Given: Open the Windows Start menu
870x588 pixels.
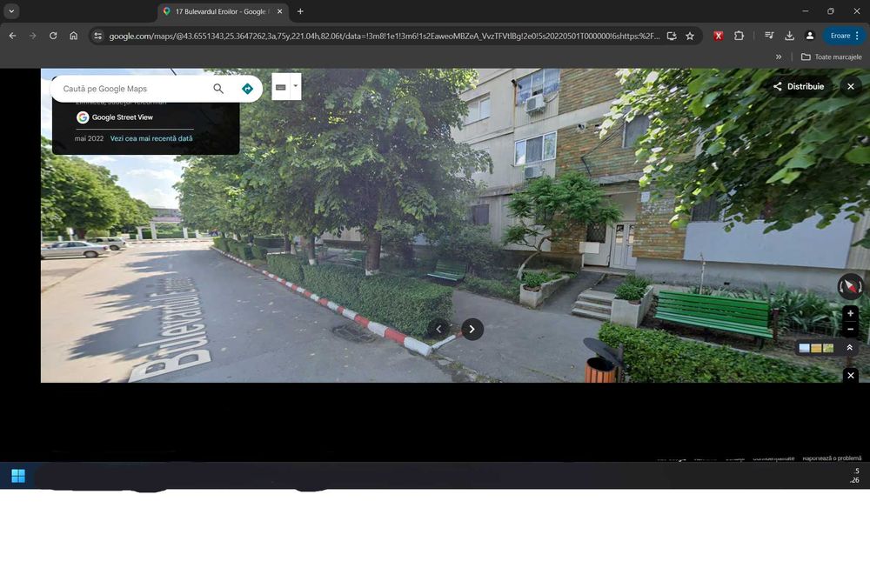Looking at the screenshot, I should [x=18, y=476].
